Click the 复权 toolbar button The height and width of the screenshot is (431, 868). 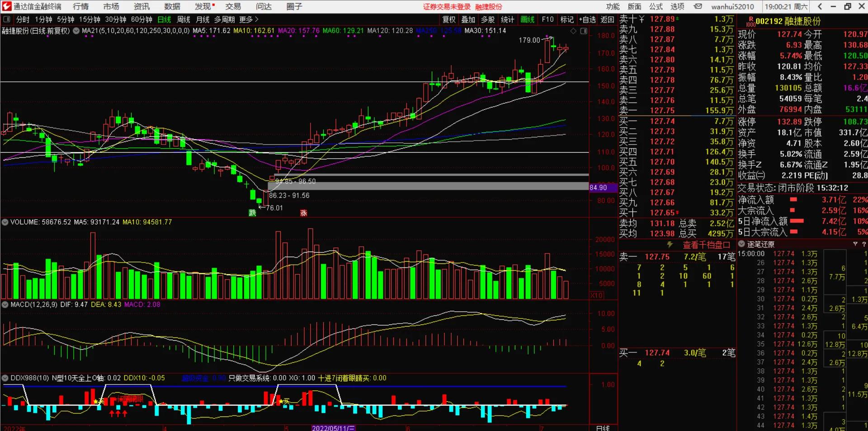[x=449, y=19]
